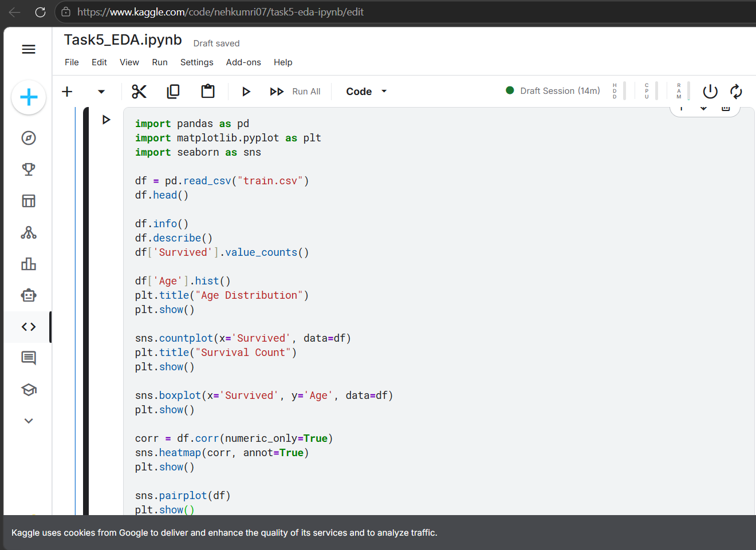Click the Draft Session status indicator
756x550 pixels.
pos(553,91)
